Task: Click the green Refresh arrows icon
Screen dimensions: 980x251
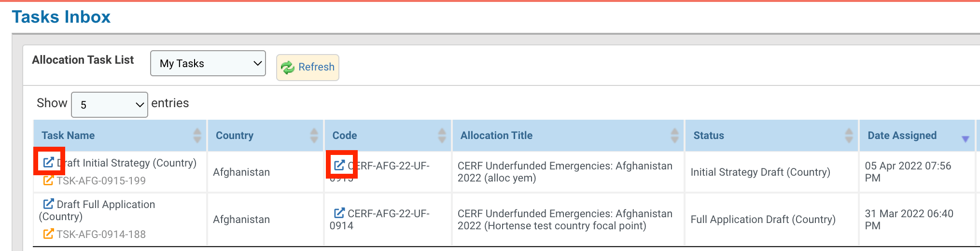Action: click(x=288, y=68)
